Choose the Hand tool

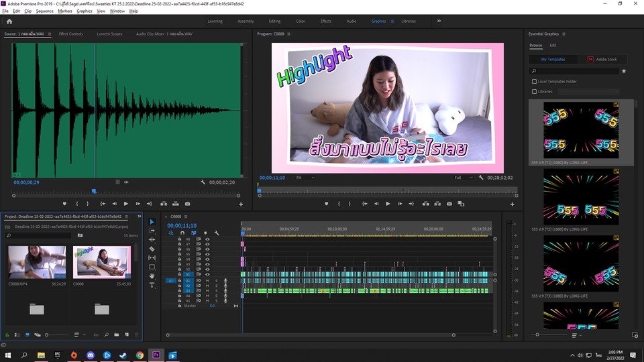(x=152, y=276)
